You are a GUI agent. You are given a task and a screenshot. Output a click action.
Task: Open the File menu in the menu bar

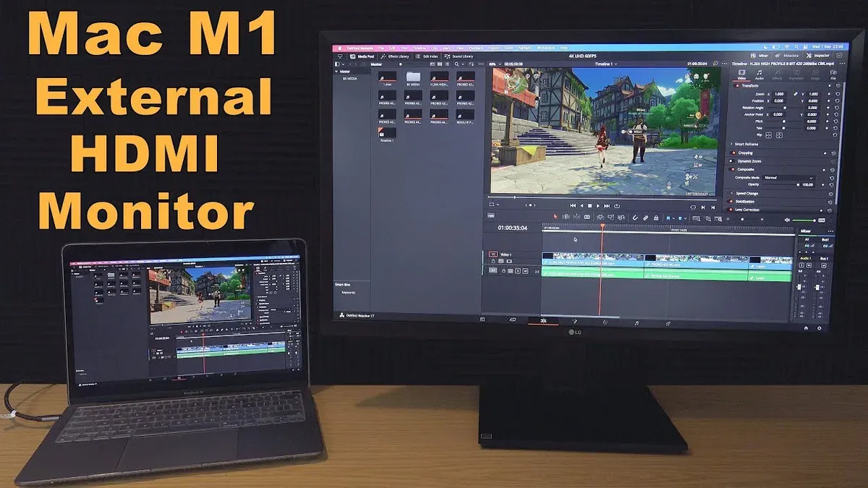click(381, 48)
